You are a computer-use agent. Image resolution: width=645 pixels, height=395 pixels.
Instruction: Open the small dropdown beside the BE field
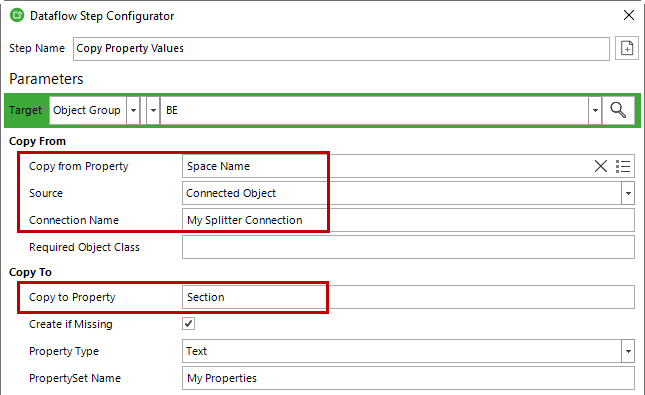click(153, 110)
